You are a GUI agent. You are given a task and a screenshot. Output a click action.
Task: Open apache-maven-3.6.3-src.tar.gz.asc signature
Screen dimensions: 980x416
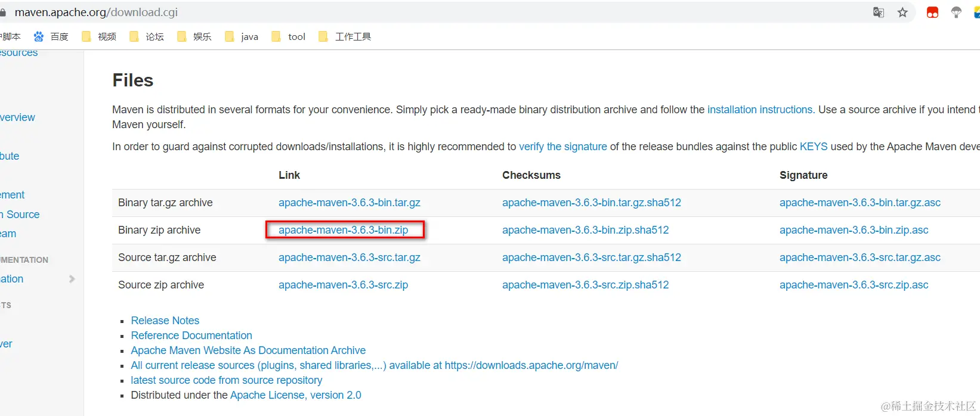point(860,257)
